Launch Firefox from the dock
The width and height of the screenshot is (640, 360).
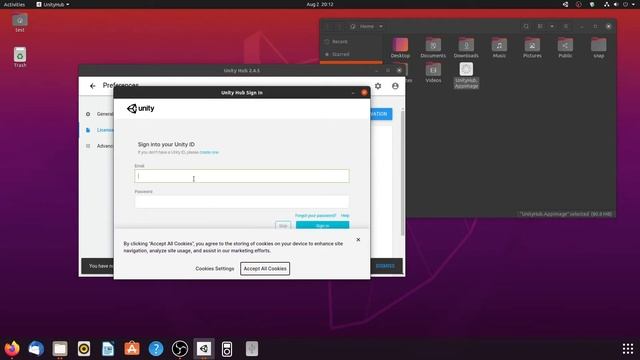(12, 349)
